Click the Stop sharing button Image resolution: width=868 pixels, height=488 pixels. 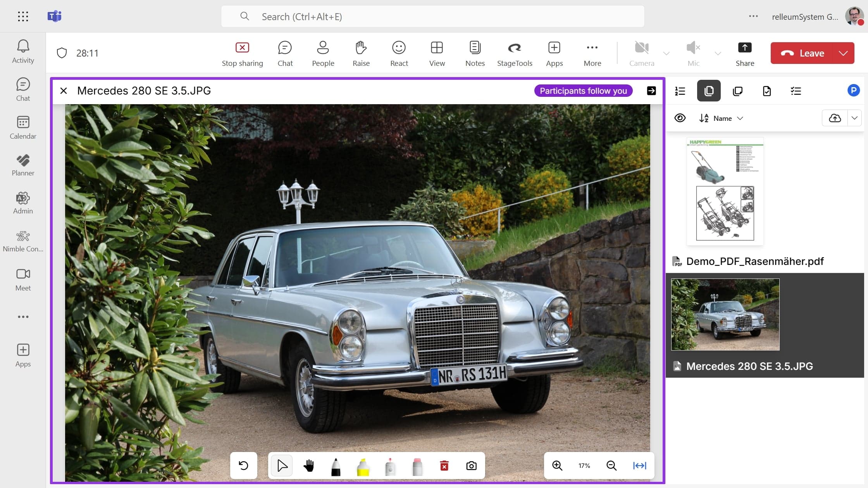(242, 53)
